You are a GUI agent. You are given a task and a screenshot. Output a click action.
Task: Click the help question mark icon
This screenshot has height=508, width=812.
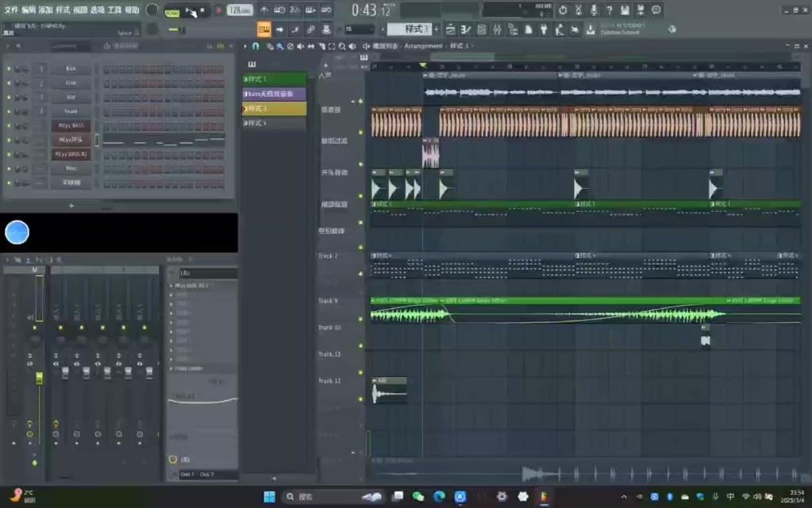pyautogui.click(x=610, y=10)
